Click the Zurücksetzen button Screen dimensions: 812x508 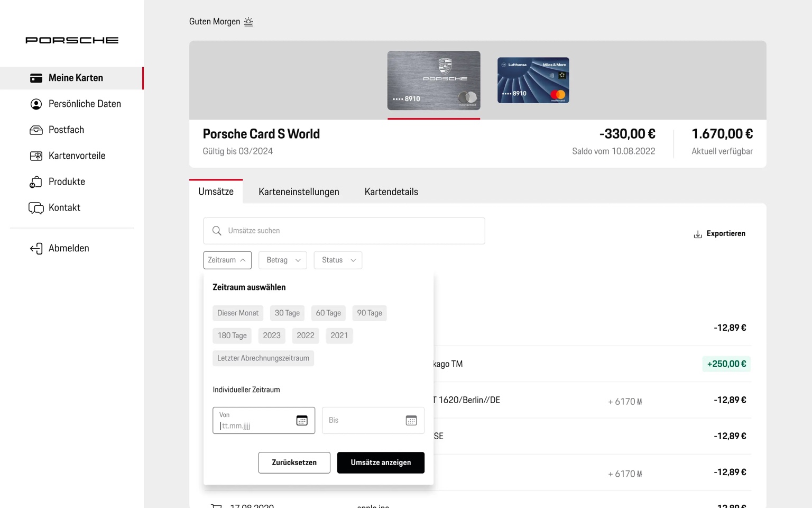[294, 462]
